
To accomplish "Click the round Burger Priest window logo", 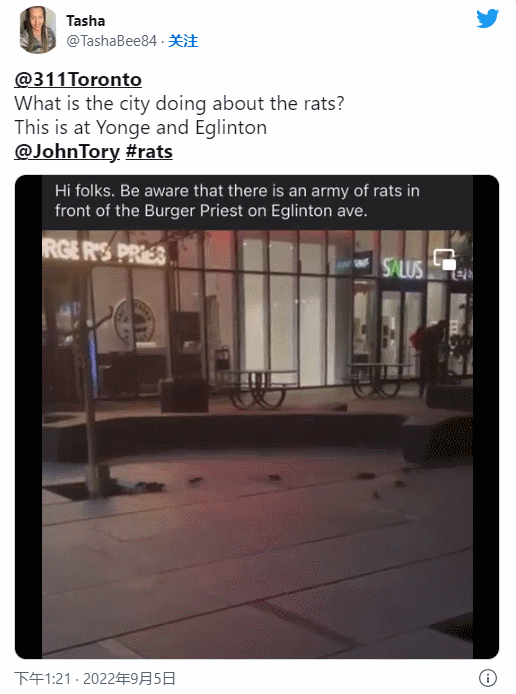I will (135, 321).
